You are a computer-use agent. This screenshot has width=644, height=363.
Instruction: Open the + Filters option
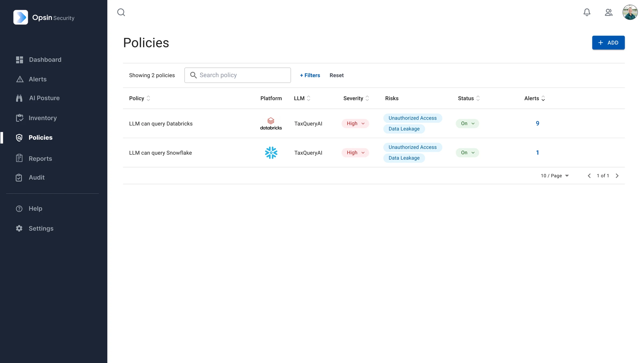coord(310,75)
